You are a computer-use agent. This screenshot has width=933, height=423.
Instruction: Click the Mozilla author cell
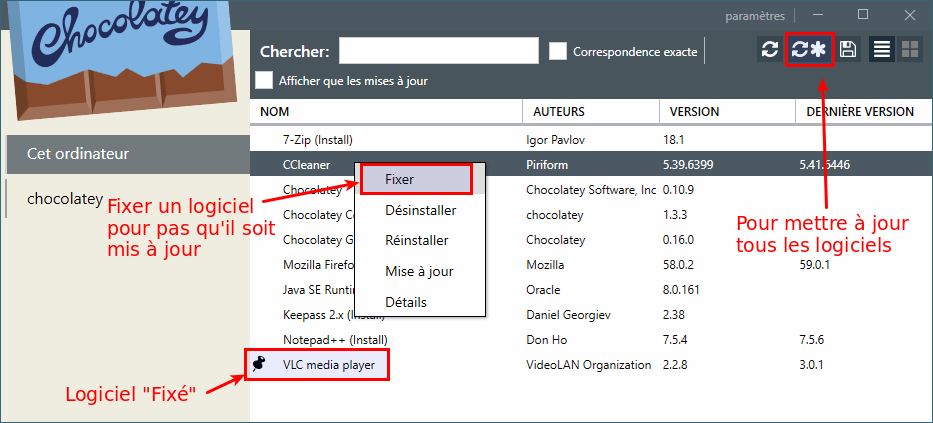[546, 265]
